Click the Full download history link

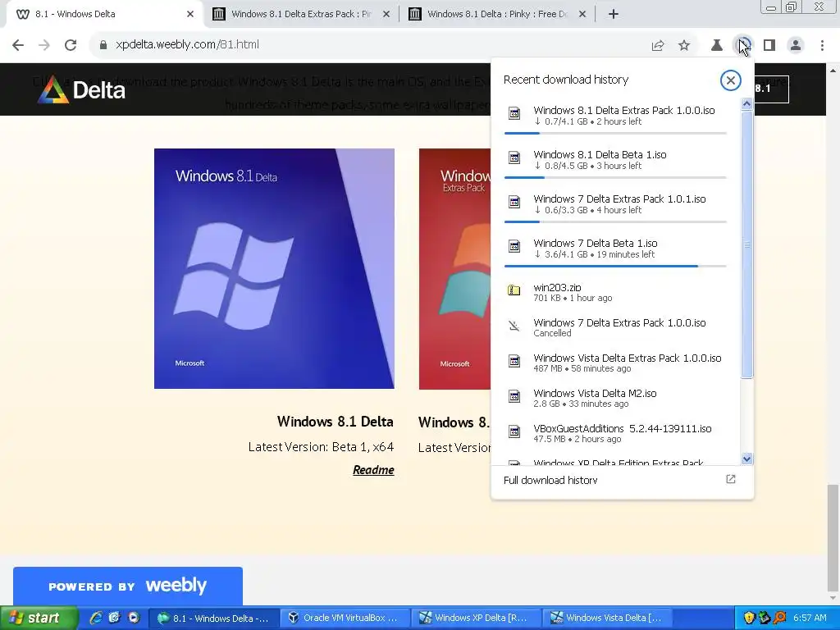550,480
